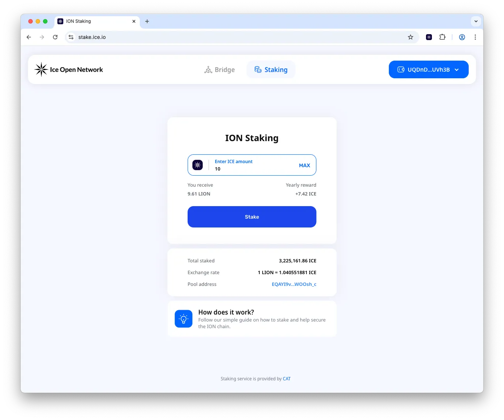Click the address bar URL stake.ice.io
This screenshot has width=504, height=420.
click(92, 37)
